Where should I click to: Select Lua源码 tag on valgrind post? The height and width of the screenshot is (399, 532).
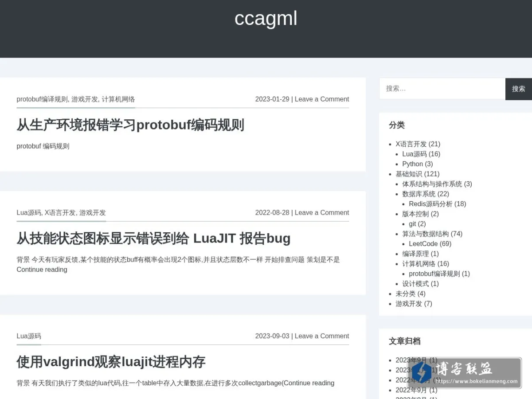pos(29,336)
